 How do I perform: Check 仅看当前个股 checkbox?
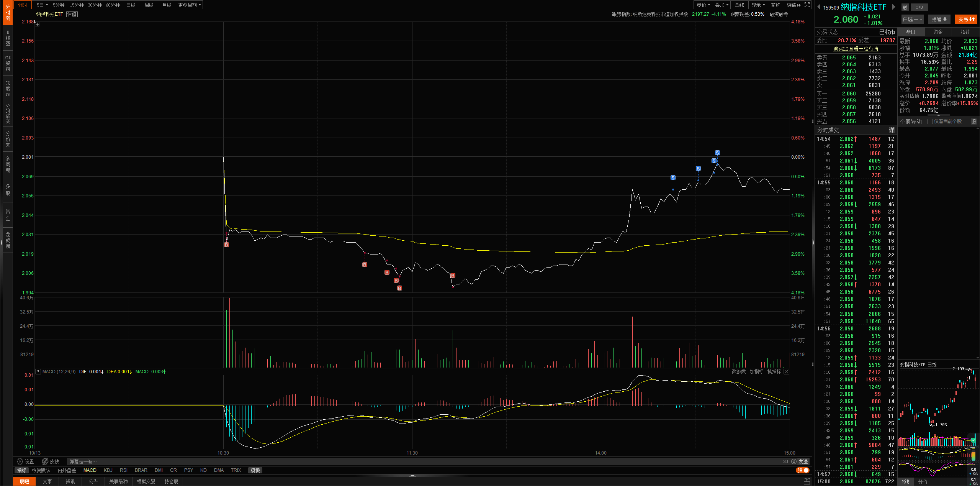tap(930, 121)
